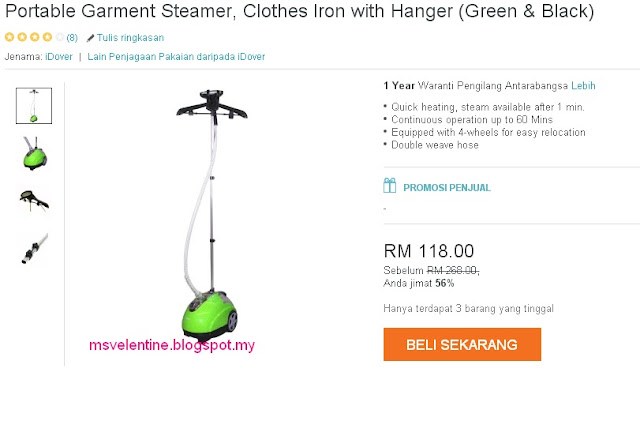Click the RM 118.00 price
Viewport: 640px width, 421px height.
click(429, 251)
